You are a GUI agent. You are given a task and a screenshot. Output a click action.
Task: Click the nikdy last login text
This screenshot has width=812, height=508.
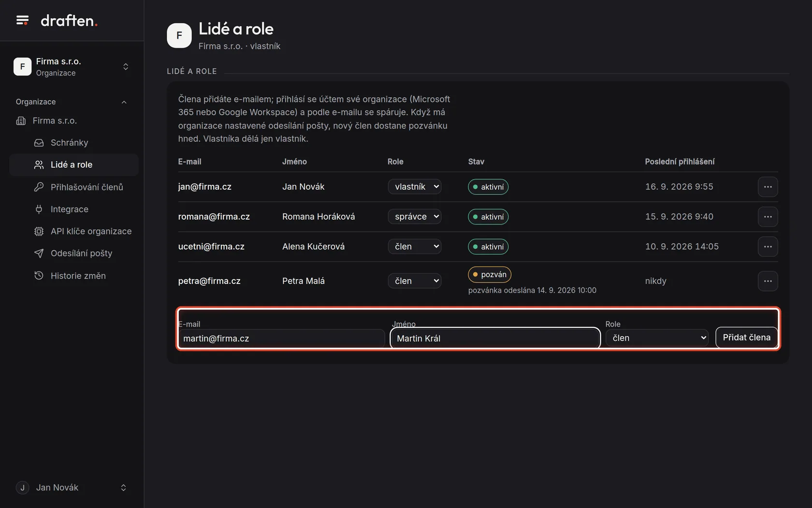point(656,281)
